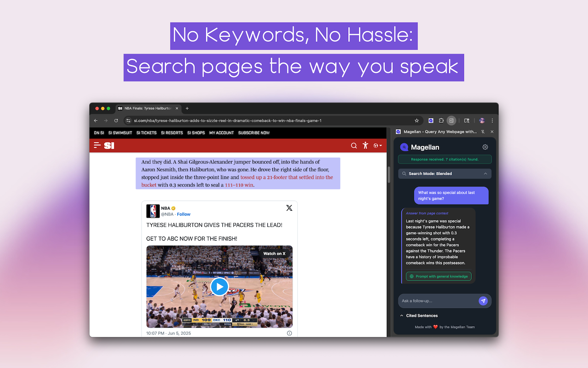Screen dimensions: 588x368
Task: Unpin Magellan side panel
Action: (483, 132)
